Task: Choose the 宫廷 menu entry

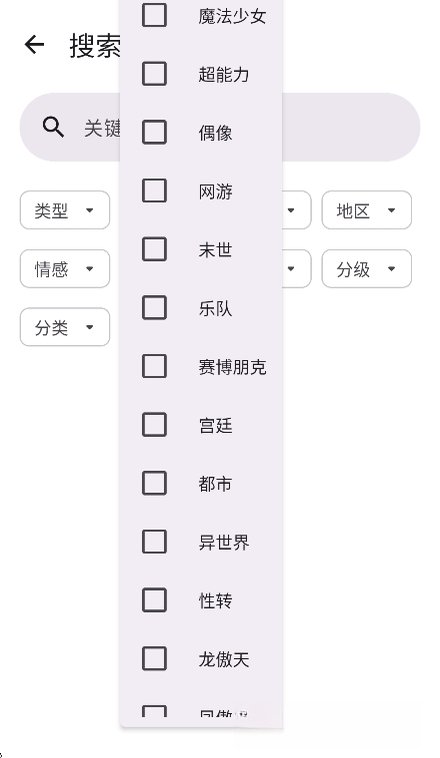Action: (x=201, y=425)
